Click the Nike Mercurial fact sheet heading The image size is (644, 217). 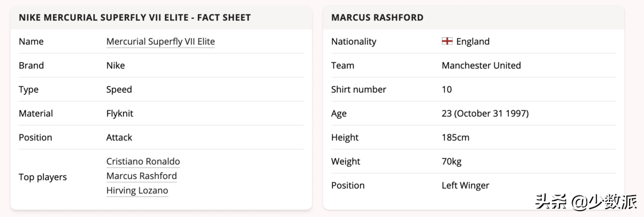(x=135, y=18)
